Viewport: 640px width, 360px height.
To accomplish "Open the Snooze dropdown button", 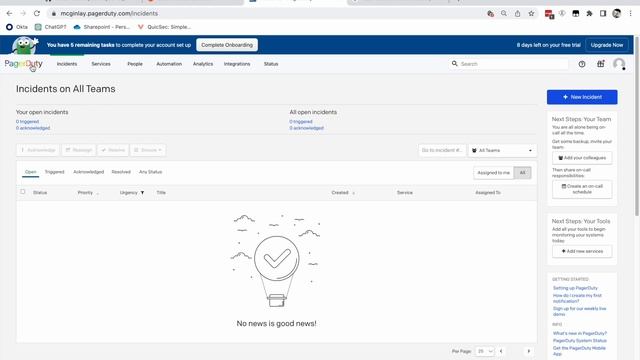I will (148, 150).
